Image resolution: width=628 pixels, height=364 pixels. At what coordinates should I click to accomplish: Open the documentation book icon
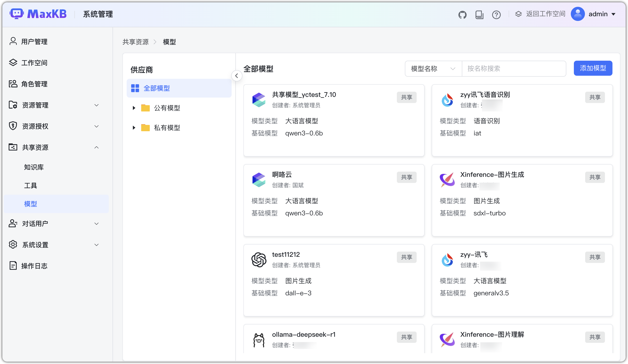[x=479, y=15]
